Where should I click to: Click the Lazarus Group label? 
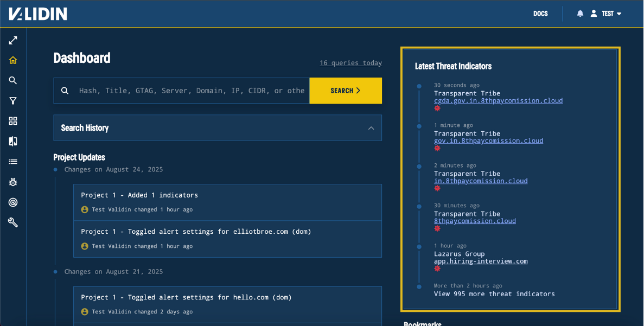459,254
